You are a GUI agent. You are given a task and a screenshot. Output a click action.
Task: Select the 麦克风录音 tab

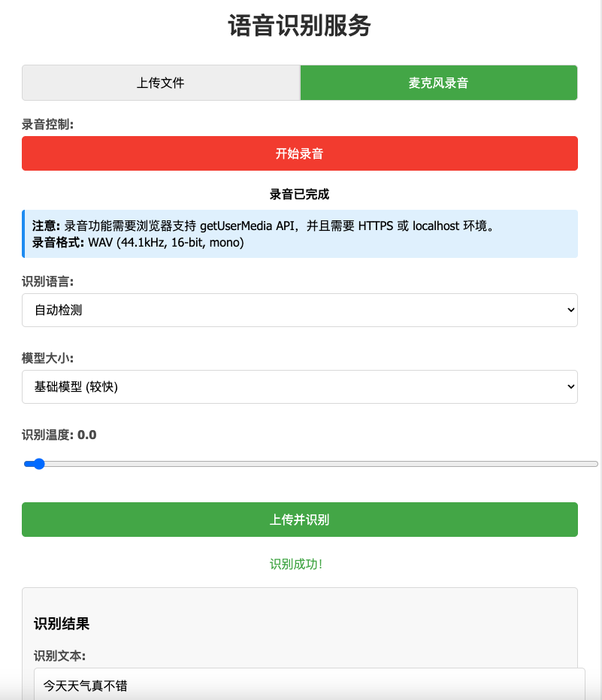pyautogui.click(x=438, y=83)
